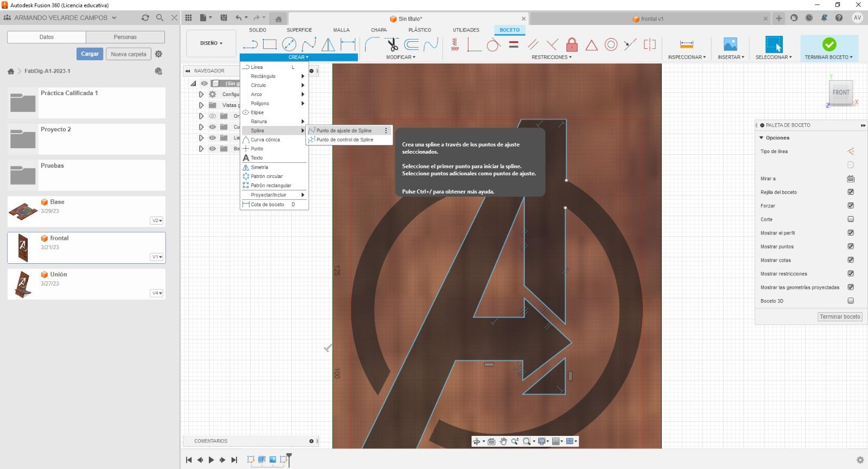Toggle the Mostrar restricciones checkbox
The image size is (868, 469).
(x=851, y=274)
